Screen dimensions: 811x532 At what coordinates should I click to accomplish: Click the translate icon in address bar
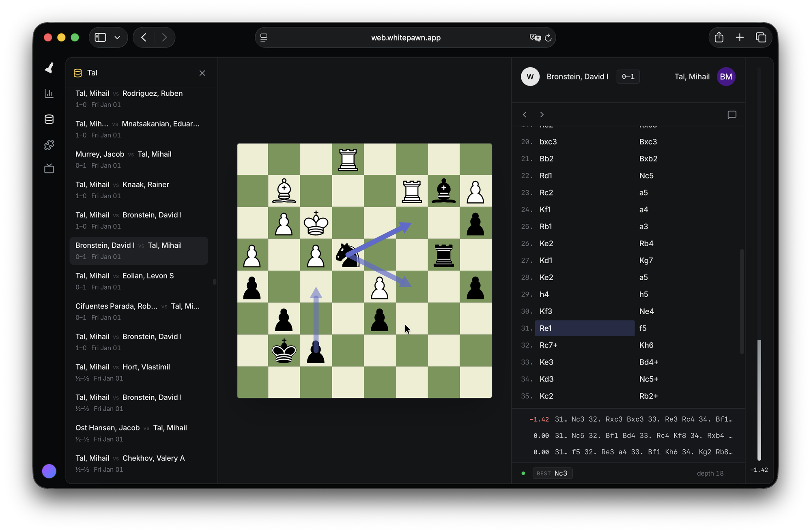535,37
